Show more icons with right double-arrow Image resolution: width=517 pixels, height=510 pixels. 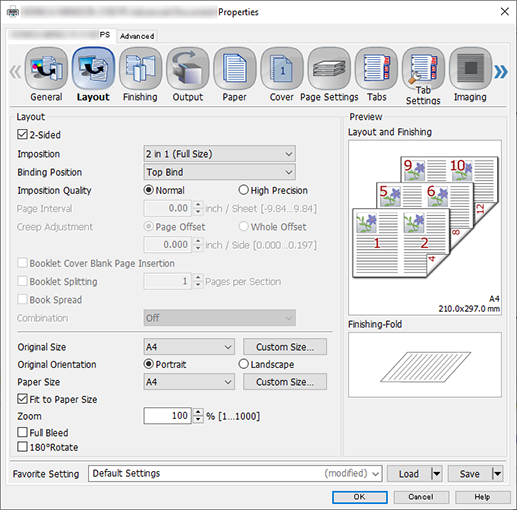(501, 72)
